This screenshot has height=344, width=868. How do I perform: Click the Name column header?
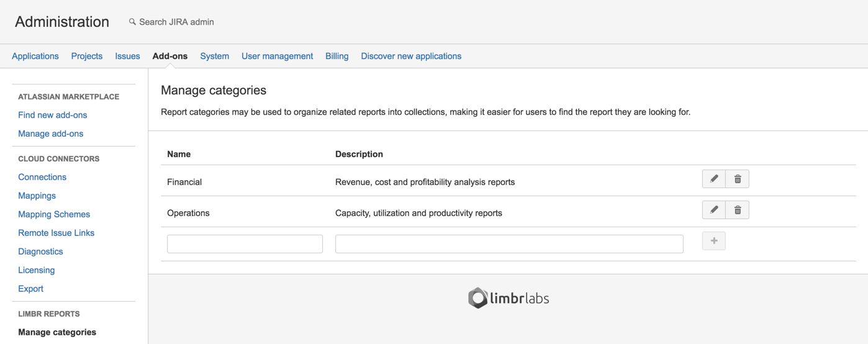[x=179, y=154]
